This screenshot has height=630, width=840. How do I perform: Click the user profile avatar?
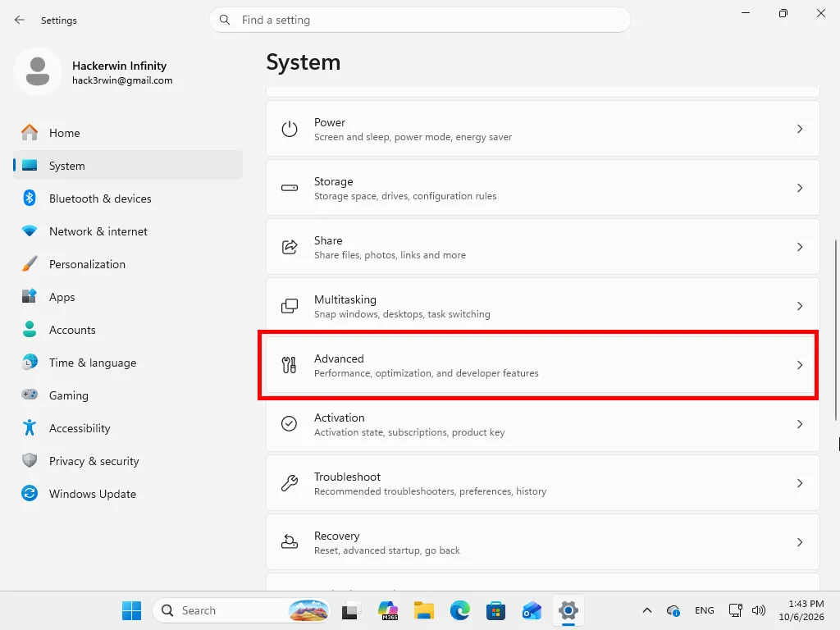tap(38, 71)
